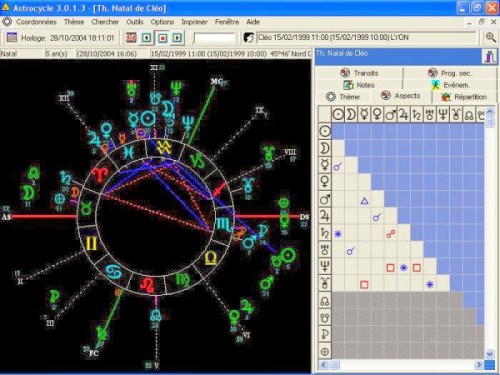Click the magnifier zoom icon
Screen dimensions: 500x375
point(490,37)
